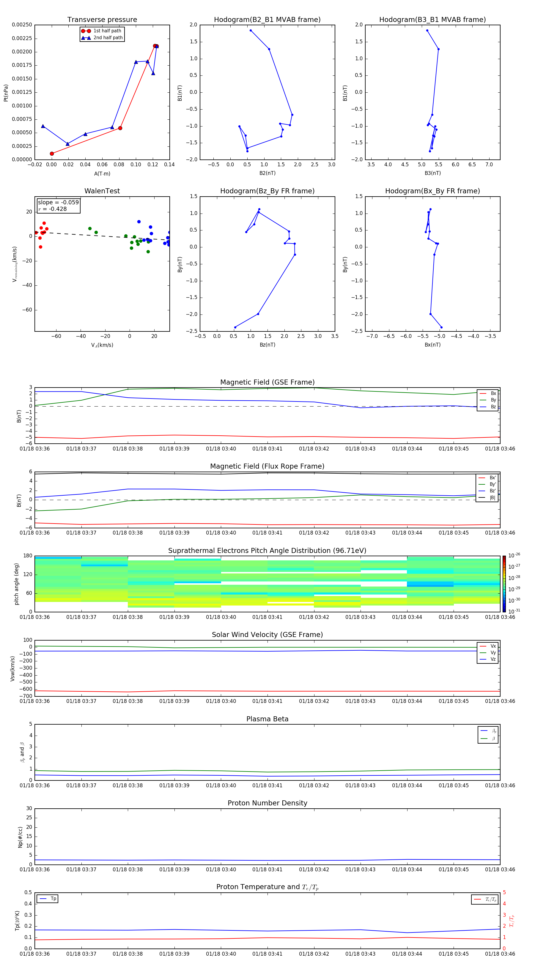Click the 'Bz(nT)' x-axis label

[267, 345]
